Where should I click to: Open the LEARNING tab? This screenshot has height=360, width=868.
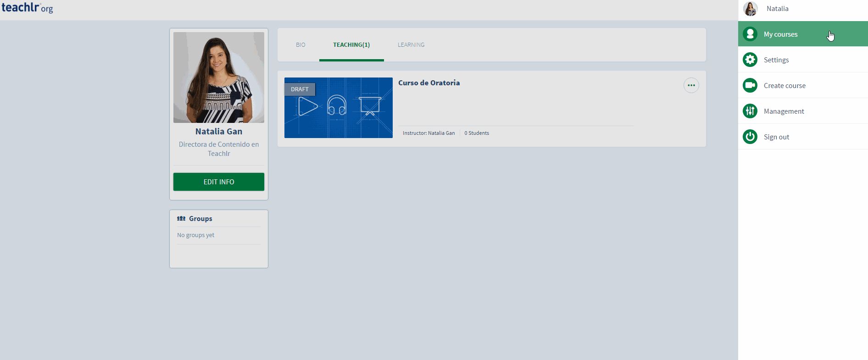[x=411, y=45]
